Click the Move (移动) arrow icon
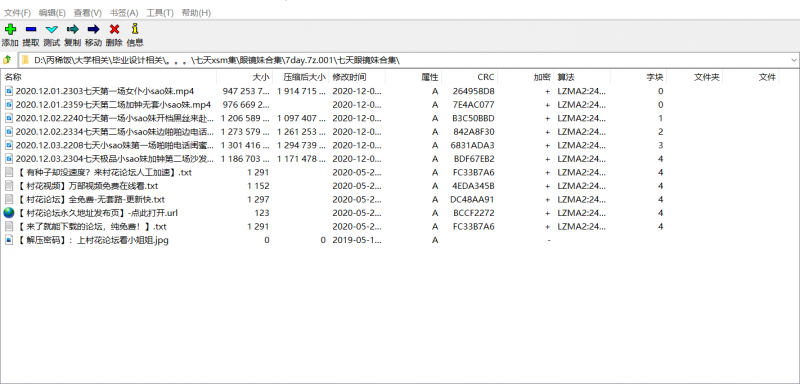 point(93,30)
